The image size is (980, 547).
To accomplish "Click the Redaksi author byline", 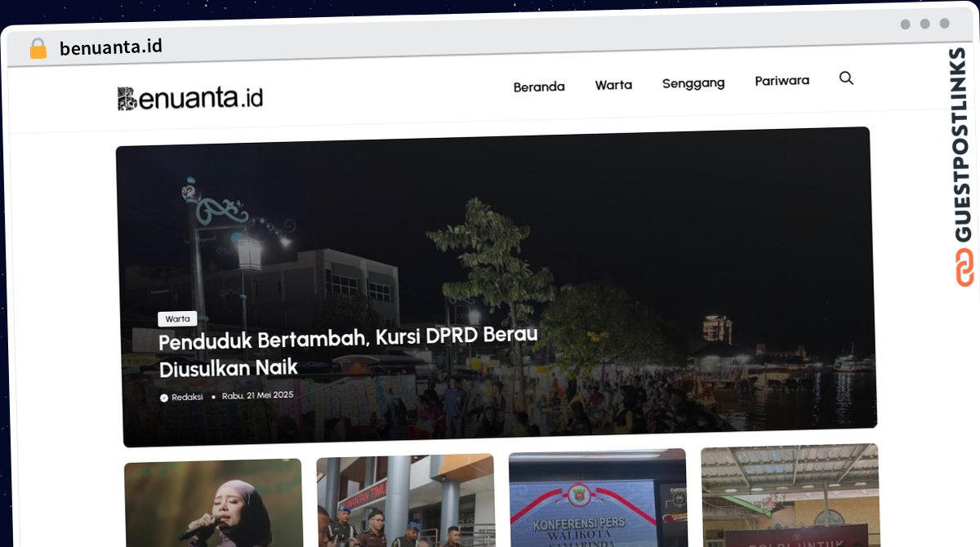I will click(186, 398).
